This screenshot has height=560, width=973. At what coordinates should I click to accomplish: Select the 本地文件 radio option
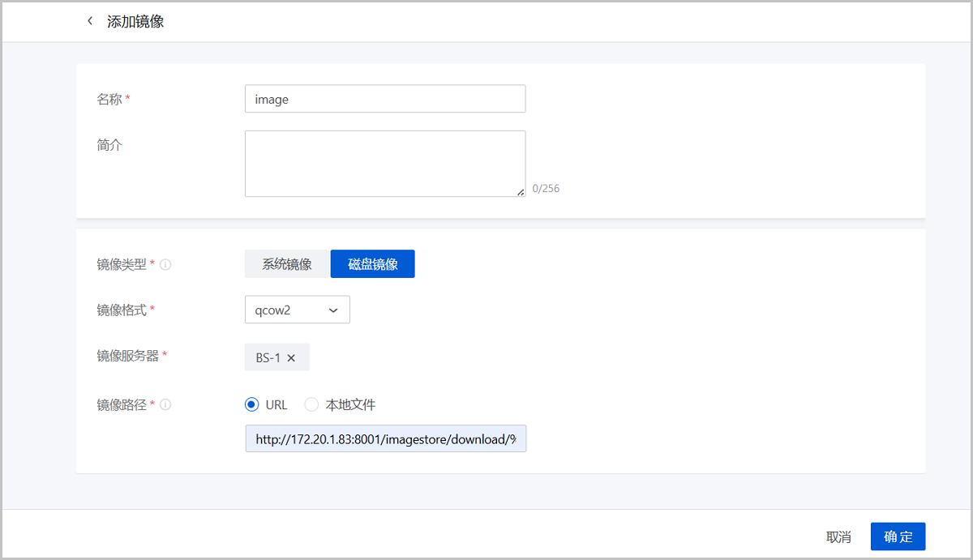click(311, 404)
